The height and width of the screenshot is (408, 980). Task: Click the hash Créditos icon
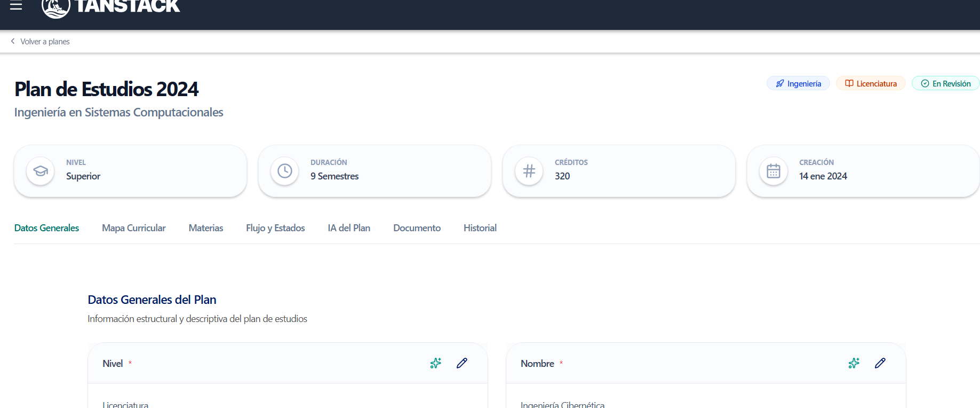click(x=529, y=171)
